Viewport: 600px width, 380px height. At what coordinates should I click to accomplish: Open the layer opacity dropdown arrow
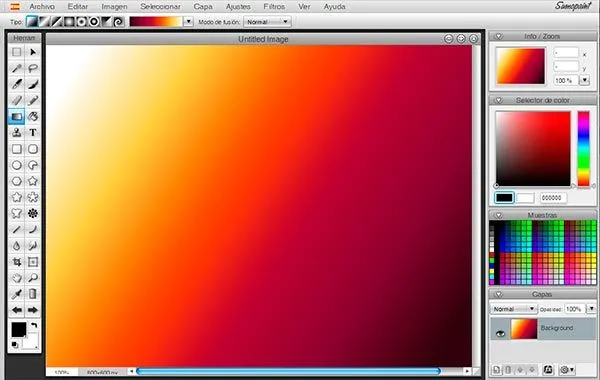[591, 308]
